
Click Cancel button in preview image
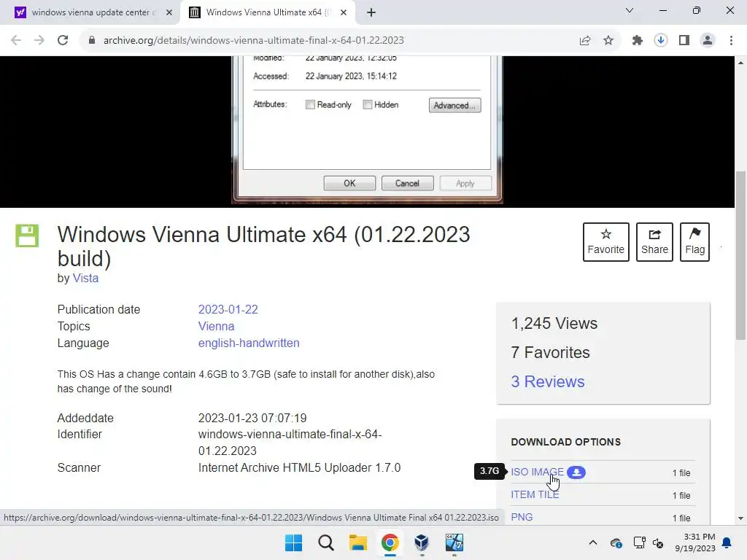tap(407, 183)
